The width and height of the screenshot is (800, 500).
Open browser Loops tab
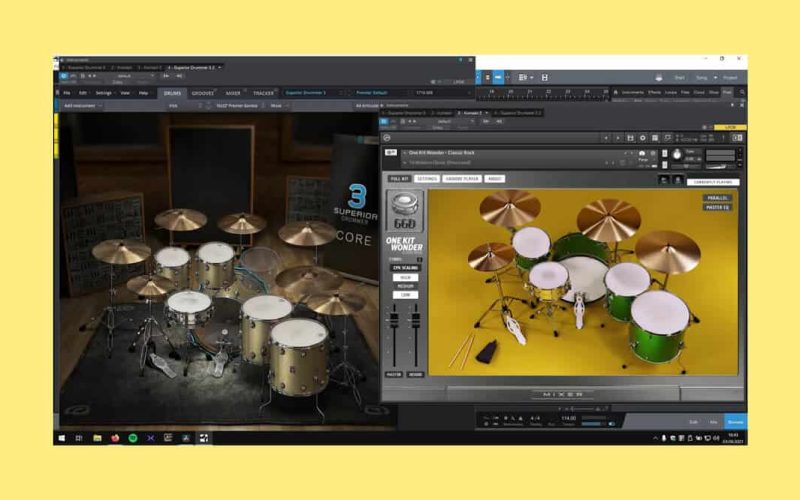[x=670, y=92]
